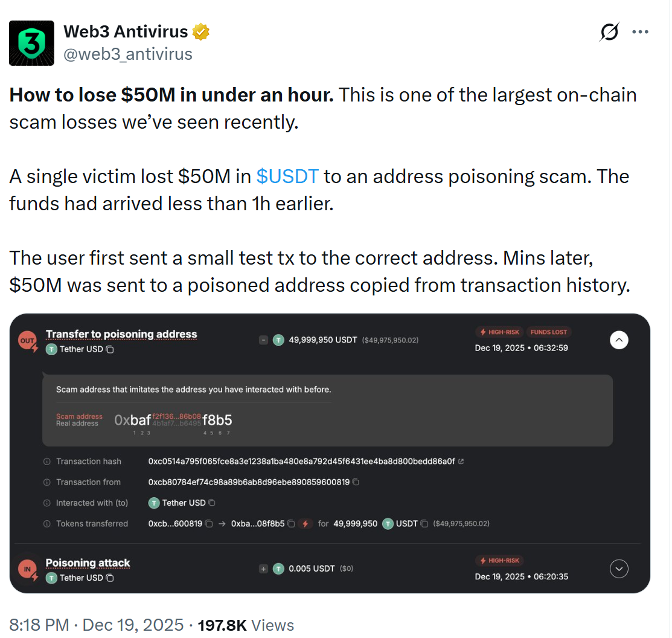Collapse the Transfer to poisoning address entry
Screen dimensions: 672x638
click(619, 340)
